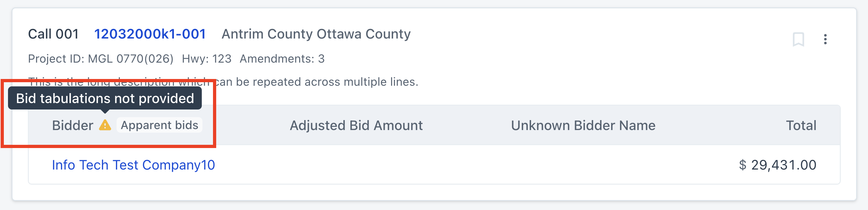Open the three-dot more options menu

(825, 39)
